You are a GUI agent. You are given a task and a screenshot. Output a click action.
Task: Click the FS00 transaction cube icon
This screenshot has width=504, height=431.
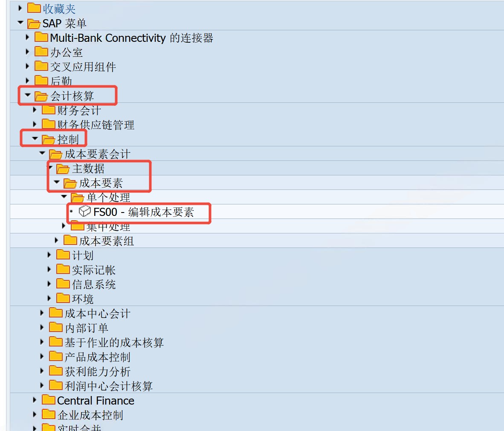(x=85, y=211)
